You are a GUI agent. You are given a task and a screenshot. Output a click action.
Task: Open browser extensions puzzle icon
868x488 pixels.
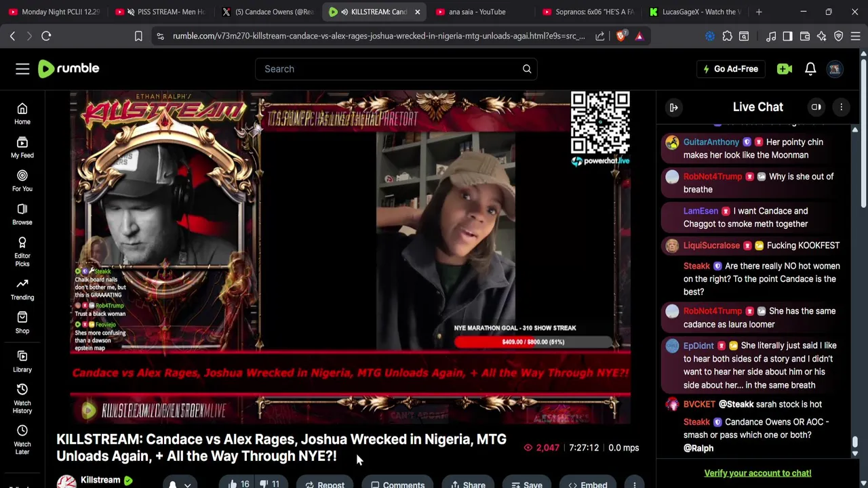pyautogui.click(x=727, y=36)
